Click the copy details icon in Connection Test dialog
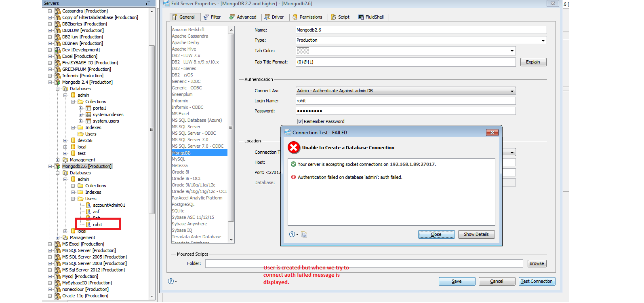This screenshot has width=644, height=303. pos(304,234)
